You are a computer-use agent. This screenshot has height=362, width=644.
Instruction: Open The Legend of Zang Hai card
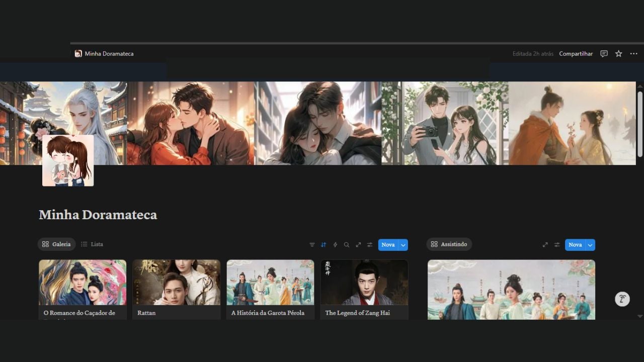pyautogui.click(x=364, y=290)
